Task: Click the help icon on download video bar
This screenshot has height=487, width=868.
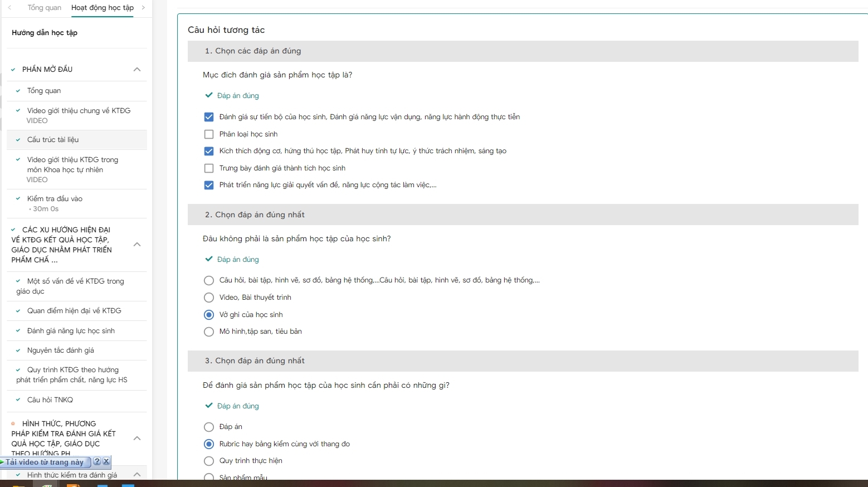Action: [97, 461]
